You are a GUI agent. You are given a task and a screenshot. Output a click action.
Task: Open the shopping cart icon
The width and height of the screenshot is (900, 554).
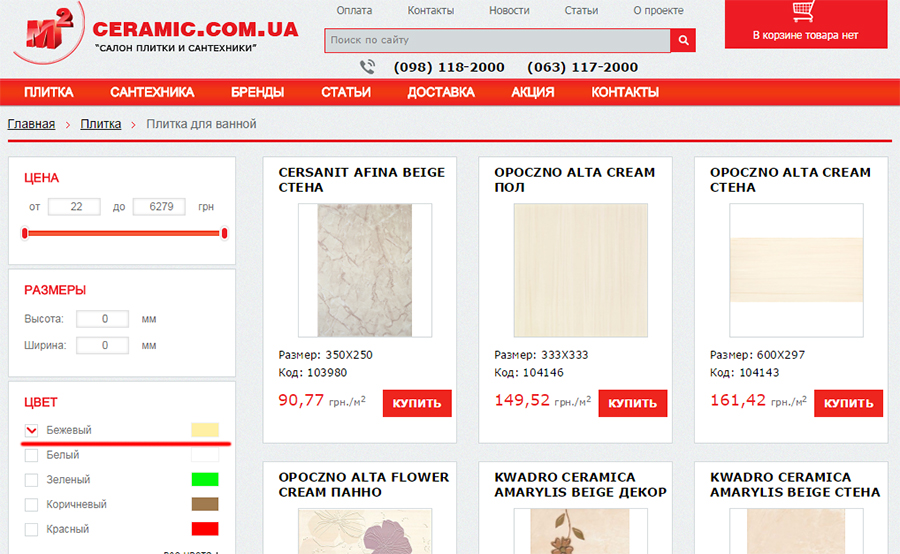point(803,11)
